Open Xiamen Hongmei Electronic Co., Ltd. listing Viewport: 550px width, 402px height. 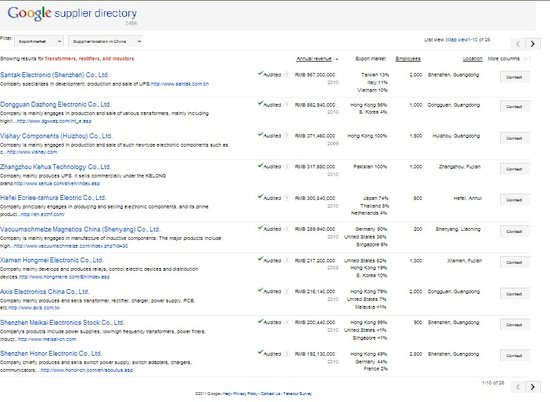pyautogui.click(x=52, y=260)
